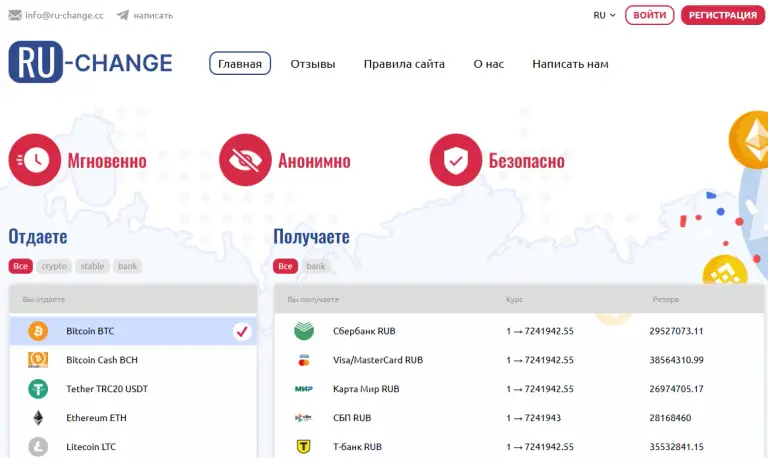Click reserve value 38564310.99
768x458 pixels.
(676, 360)
